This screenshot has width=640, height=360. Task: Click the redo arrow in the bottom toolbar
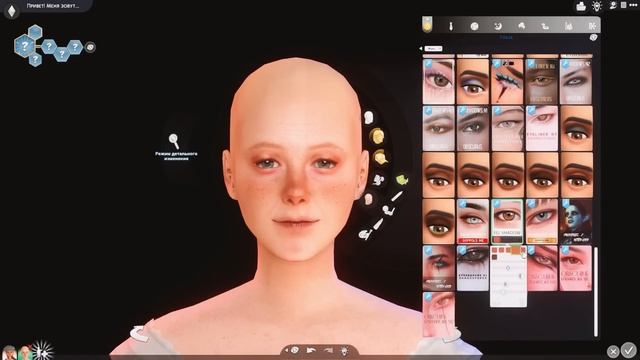pos(328,351)
